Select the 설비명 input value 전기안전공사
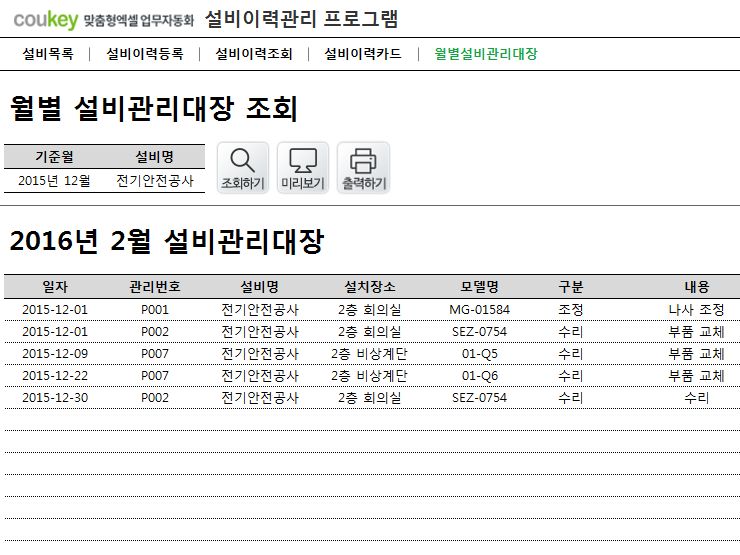 155,181
